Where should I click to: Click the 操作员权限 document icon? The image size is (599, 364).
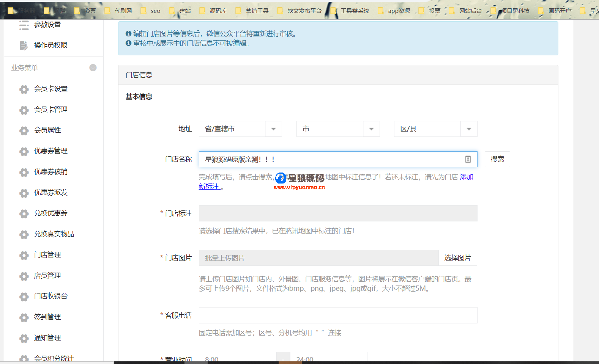(24, 45)
